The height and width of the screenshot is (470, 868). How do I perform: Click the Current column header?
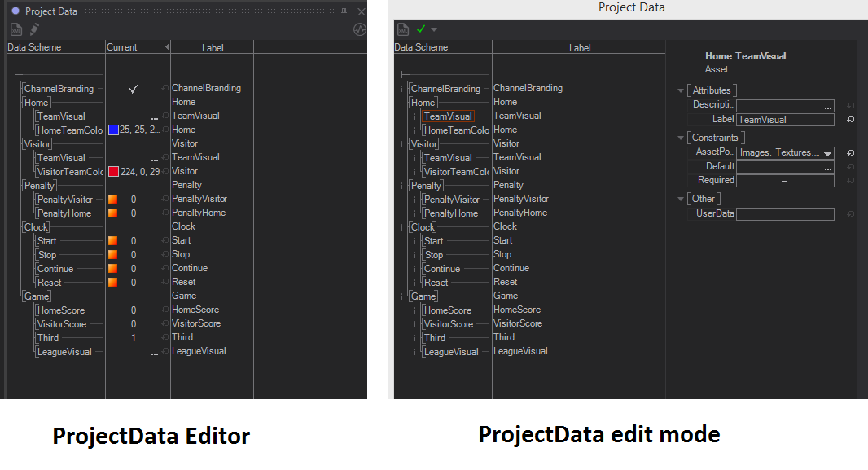coord(122,47)
